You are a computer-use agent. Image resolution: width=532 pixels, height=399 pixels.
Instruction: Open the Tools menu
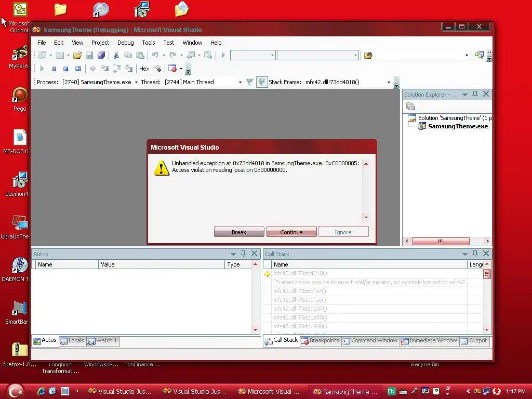coord(148,43)
